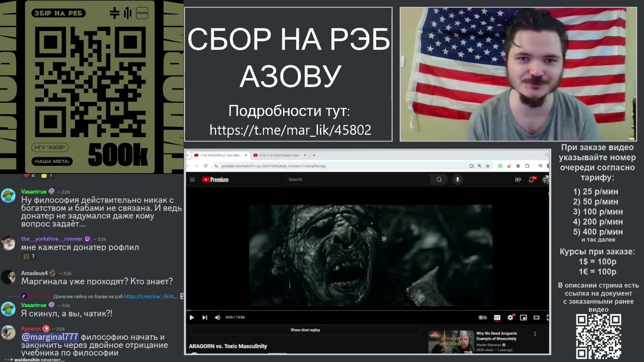
Task: Bookmark page with star icon
Action: [488, 166]
